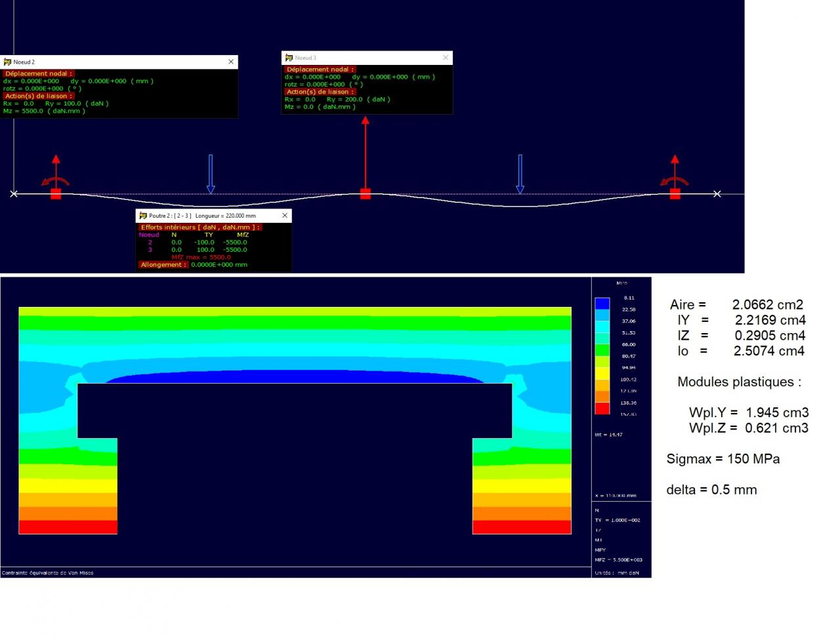
Task: Click the 'Wpl.Y = 1.945 cm3' line
Action: coord(749,412)
